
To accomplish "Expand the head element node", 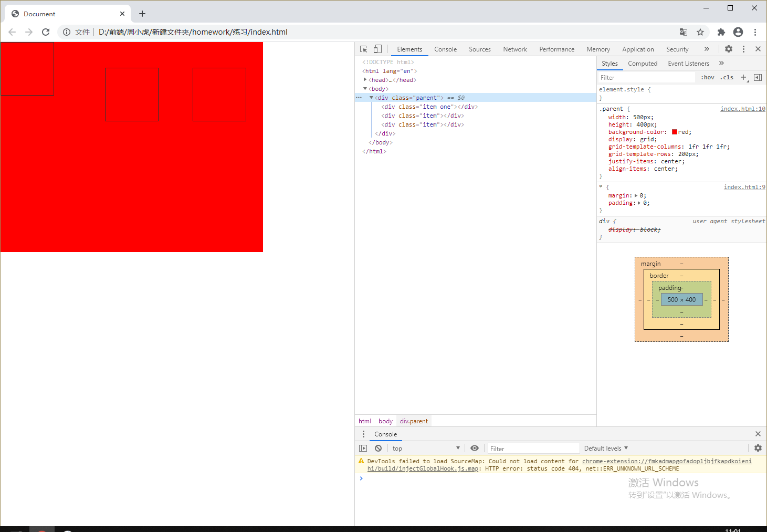I will (365, 80).
